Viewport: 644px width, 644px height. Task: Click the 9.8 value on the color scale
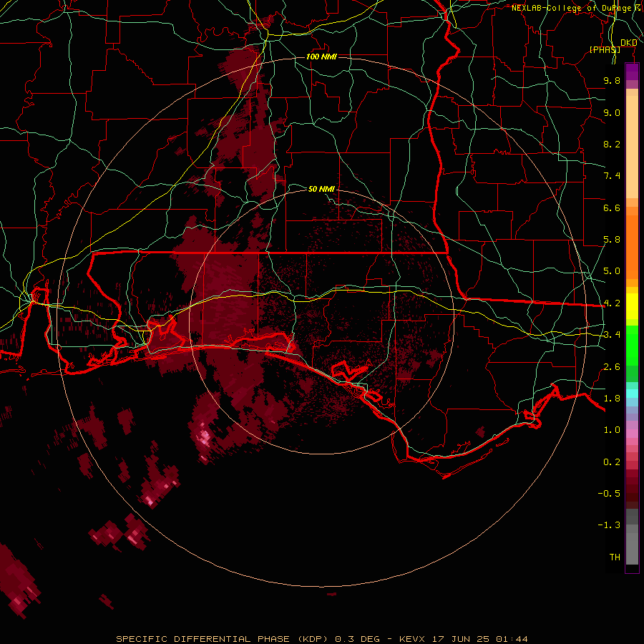(612, 80)
